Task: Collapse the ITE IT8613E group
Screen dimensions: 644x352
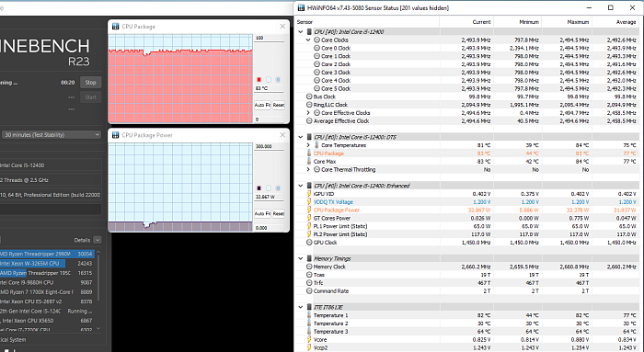Action: (301, 307)
